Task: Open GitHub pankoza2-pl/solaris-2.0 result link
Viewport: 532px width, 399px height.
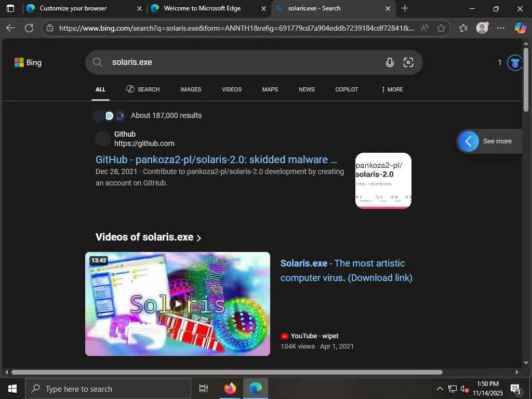Action: point(217,159)
